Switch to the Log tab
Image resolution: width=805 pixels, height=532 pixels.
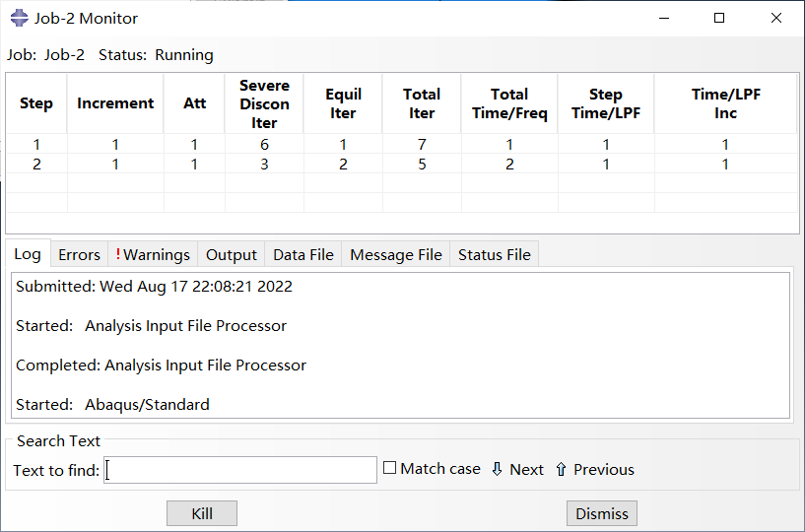click(x=28, y=254)
